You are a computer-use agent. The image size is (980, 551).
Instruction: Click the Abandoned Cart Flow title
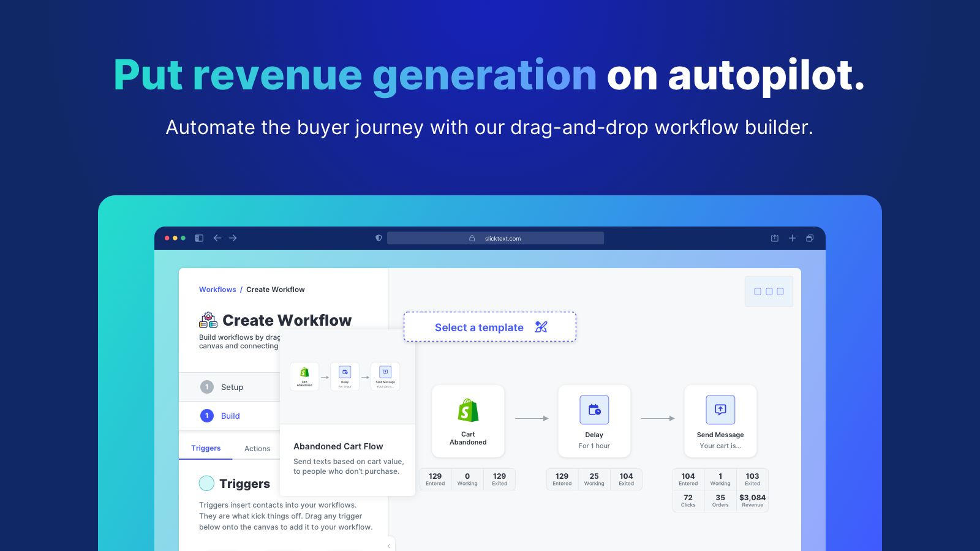click(x=338, y=446)
